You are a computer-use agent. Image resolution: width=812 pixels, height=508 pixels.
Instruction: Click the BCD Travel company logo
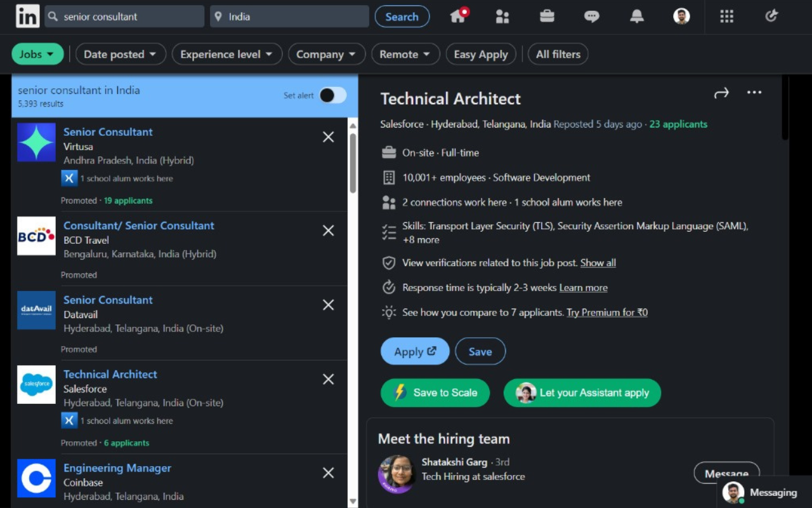(36, 236)
